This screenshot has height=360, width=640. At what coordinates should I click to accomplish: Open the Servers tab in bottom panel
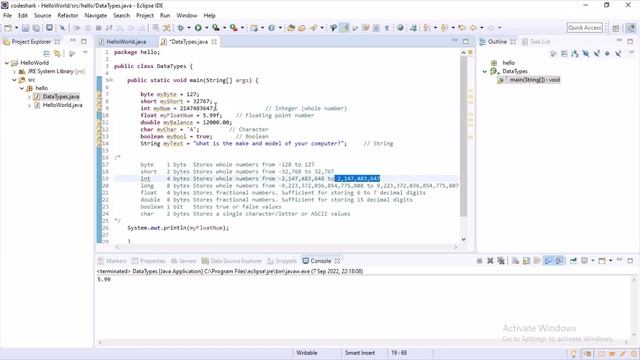[183, 261]
